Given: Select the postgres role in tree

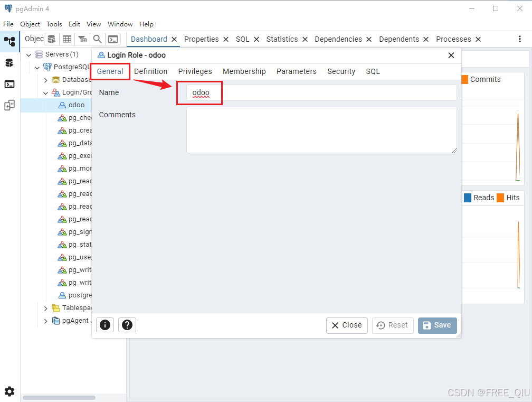Looking at the screenshot, I should (x=75, y=295).
